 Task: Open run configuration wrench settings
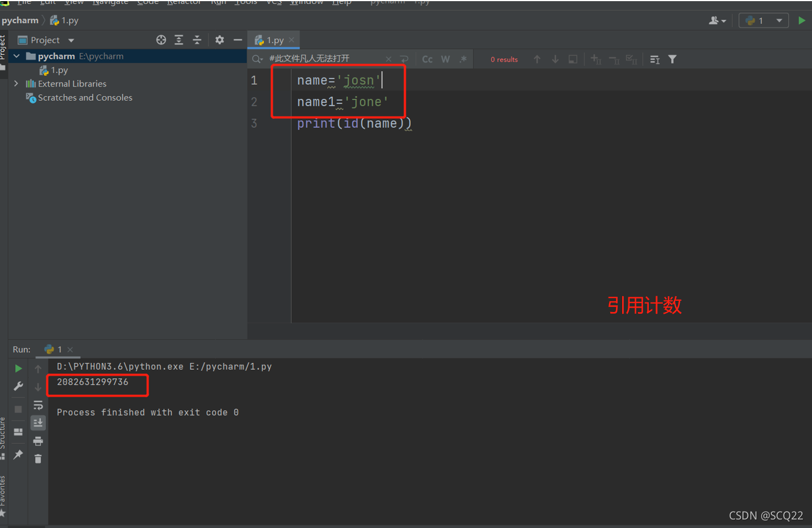tap(18, 387)
